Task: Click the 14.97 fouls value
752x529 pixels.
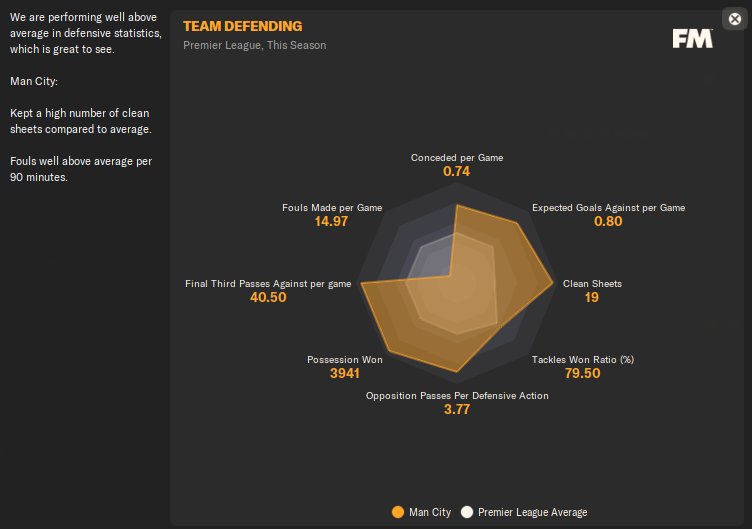Action: (x=331, y=222)
